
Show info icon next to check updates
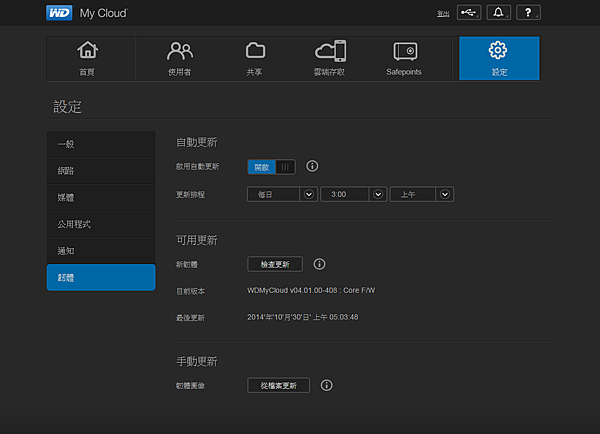(x=319, y=264)
